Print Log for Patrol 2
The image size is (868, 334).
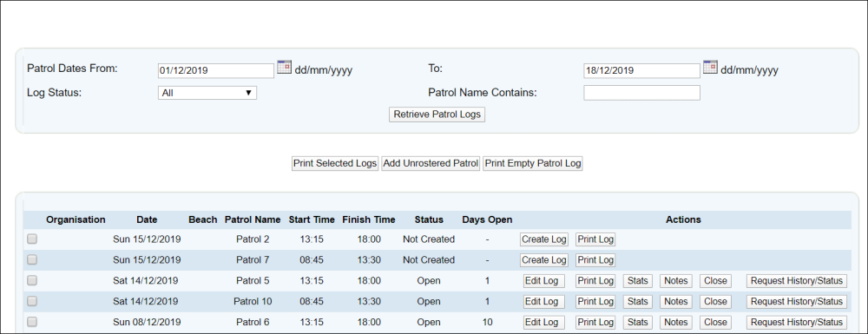click(595, 239)
